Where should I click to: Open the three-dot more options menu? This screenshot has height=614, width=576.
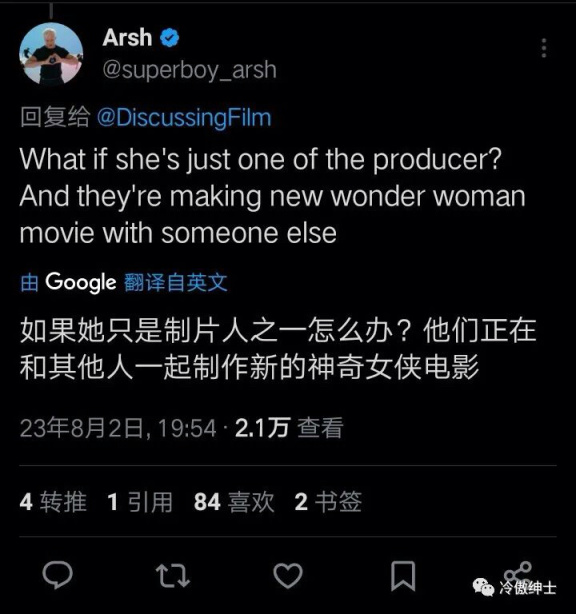pyautogui.click(x=544, y=48)
